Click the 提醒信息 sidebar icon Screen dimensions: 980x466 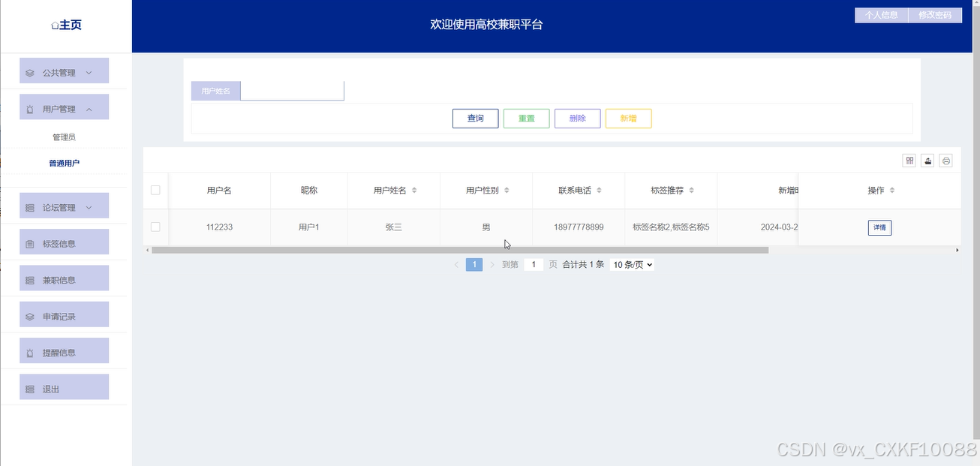[x=30, y=353]
